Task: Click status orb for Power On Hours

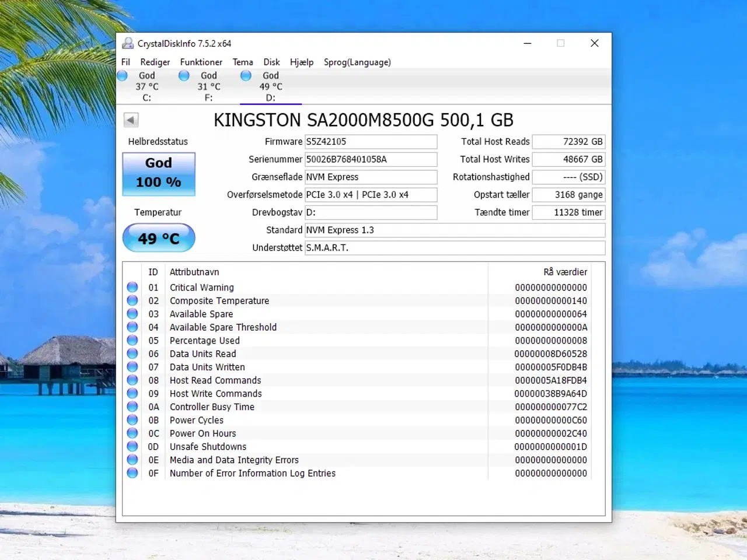Action: pos(132,433)
